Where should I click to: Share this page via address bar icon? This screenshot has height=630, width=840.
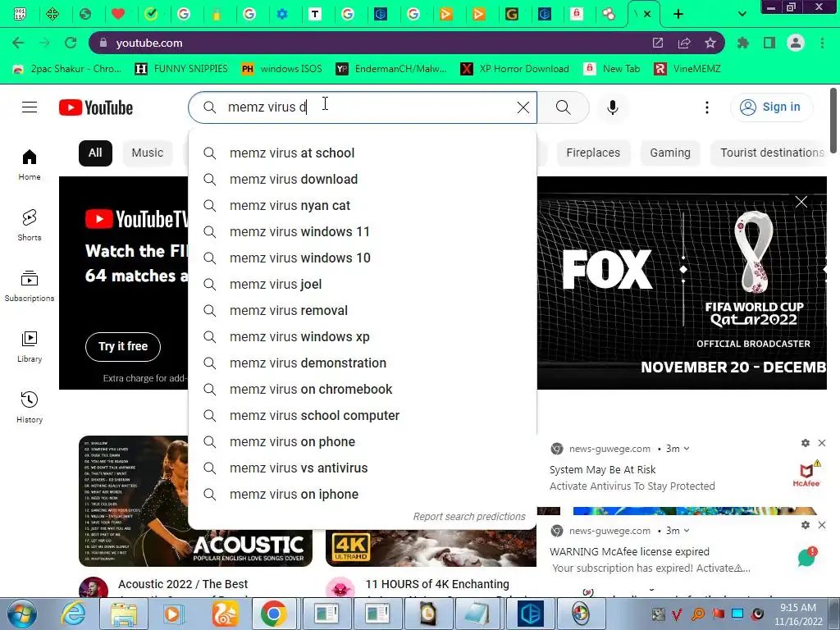[x=684, y=43]
